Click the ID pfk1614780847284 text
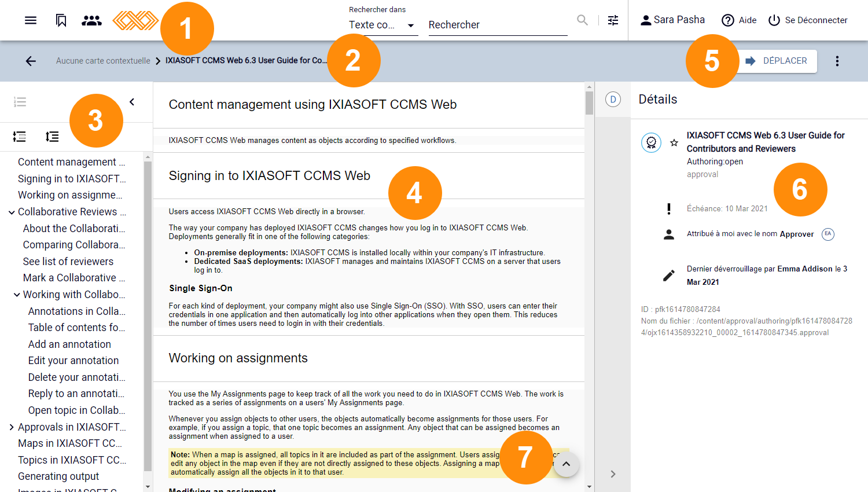 [681, 309]
